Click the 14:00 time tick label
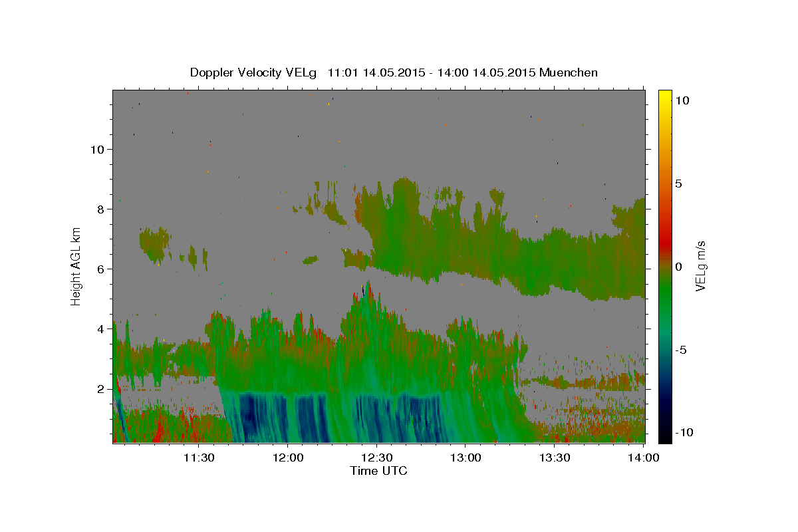The image size is (798, 532). [x=644, y=458]
